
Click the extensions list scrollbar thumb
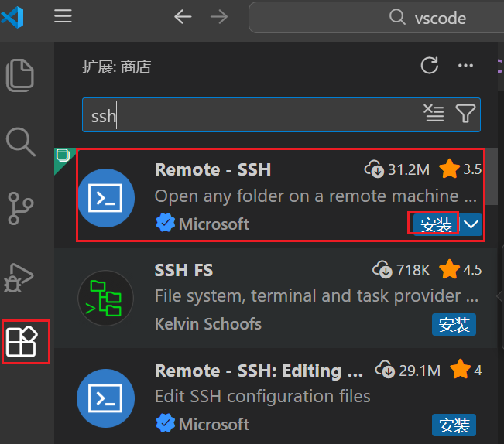(491, 176)
